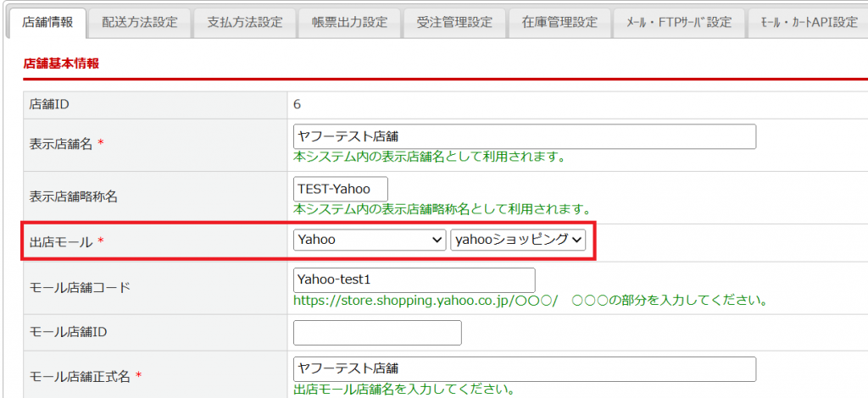This screenshot has width=868, height=398.
Task: Click the モール店舗コード field containing Yahoo-test1
Action: point(414,279)
